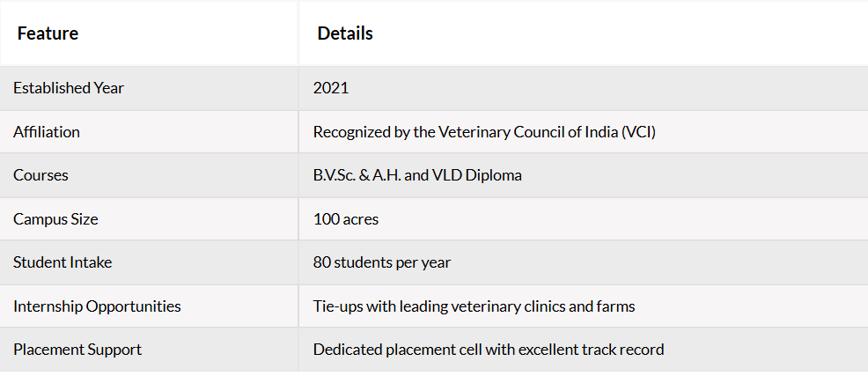Viewport: 868px width, 376px height.
Task: Click the Tie-ups with leading clinics text
Action: (474, 306)
